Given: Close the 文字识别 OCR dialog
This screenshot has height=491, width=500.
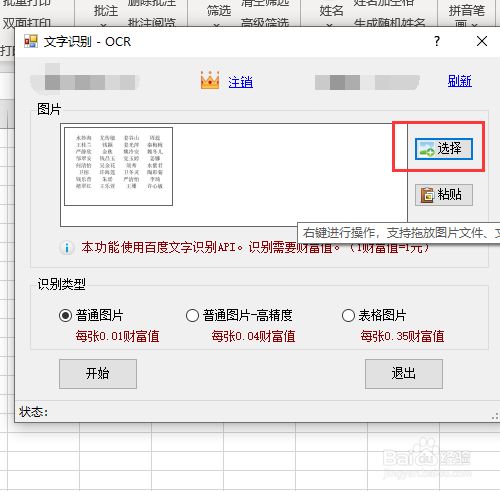Looking at the screenshot, I should [x=482, y=41].
